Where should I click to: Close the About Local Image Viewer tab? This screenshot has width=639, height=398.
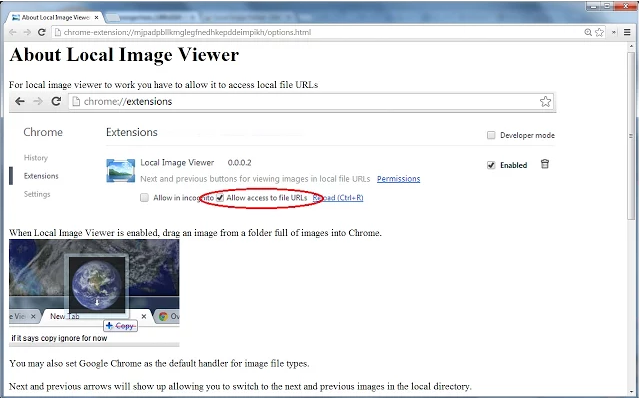[97, 18]
